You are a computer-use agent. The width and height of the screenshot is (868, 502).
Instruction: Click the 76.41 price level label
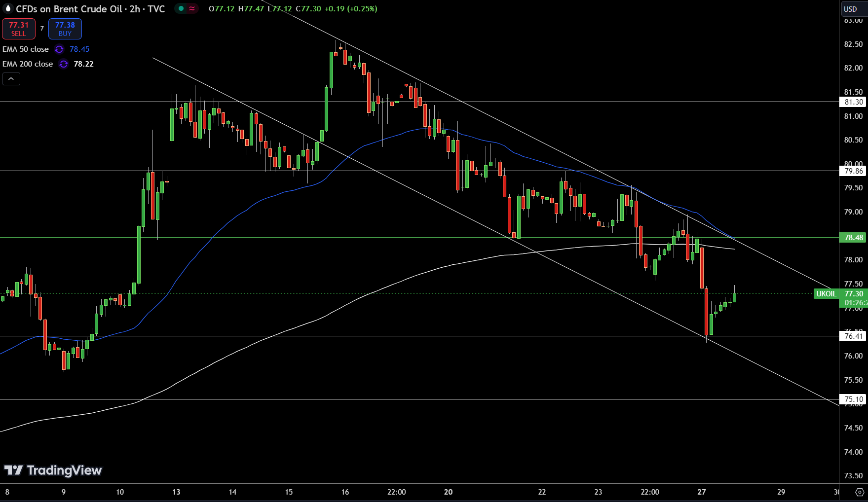pos(853,336)
